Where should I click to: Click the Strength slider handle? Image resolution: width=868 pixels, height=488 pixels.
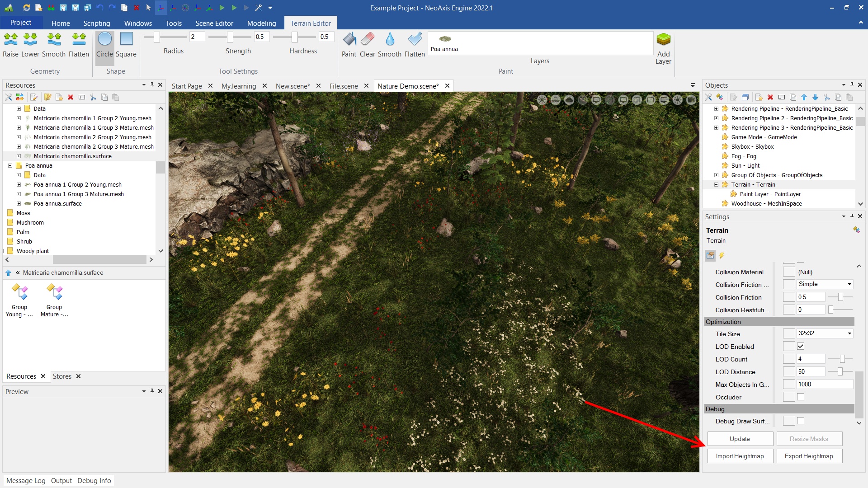point(230,37)
